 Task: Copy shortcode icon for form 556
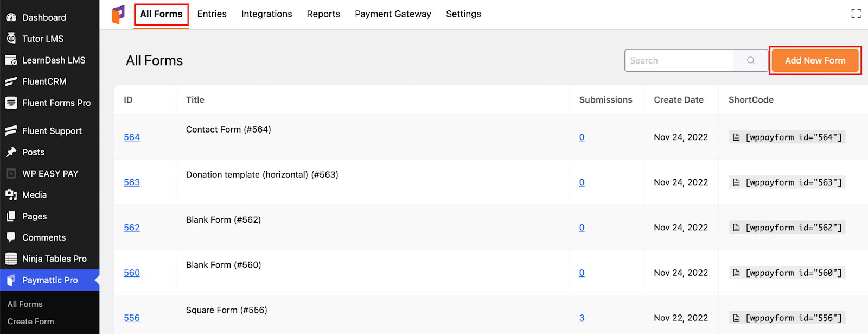736,318
